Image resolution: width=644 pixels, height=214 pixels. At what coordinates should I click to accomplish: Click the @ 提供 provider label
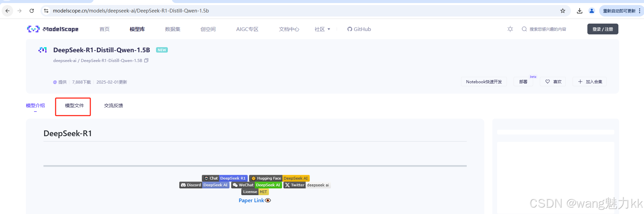coord(60,82)
